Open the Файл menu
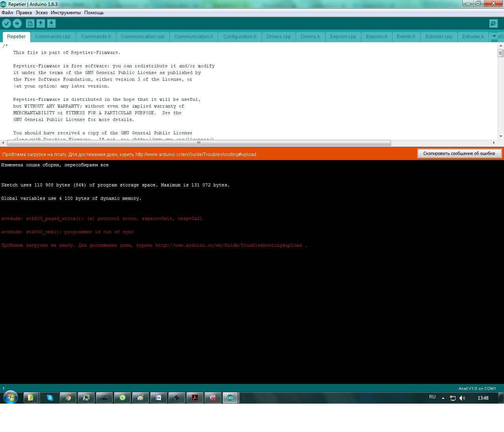This screenshot has height=432, width=504. [x=7, y=13]
